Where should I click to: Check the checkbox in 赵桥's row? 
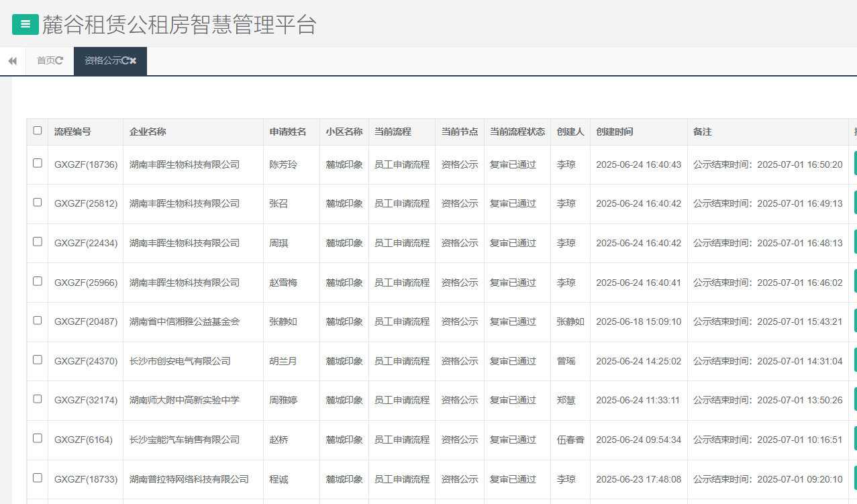pos(37,440)
